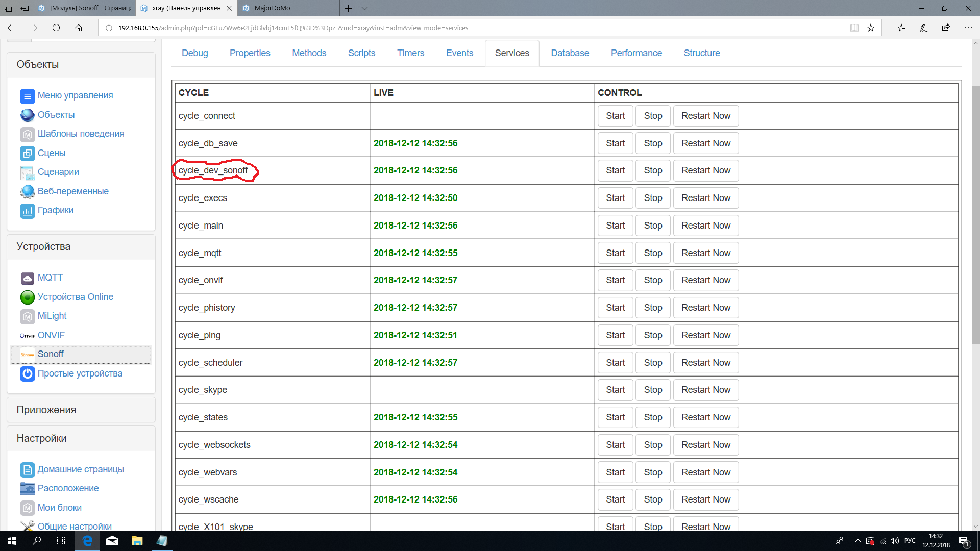Click the green Устройства Online icon
Viewport: 980px width, 551px height.
(x=27, y=297)
